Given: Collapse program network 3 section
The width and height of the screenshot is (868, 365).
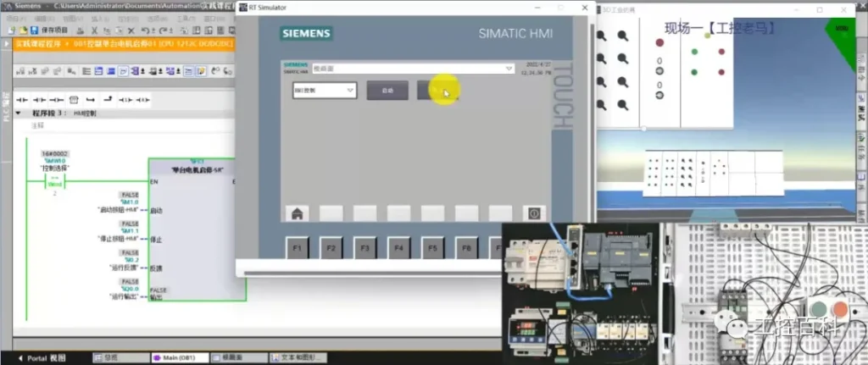Looking at the screenshot, I should point(19,113).
